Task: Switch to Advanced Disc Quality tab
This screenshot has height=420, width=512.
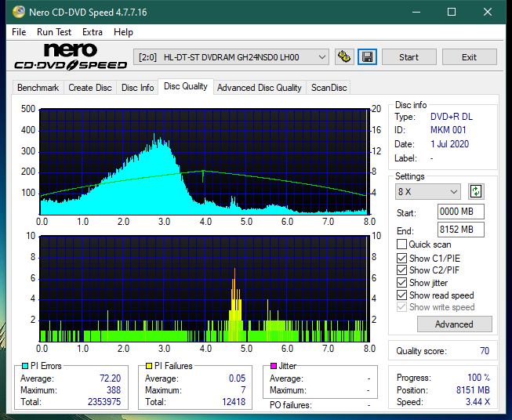Action: [260, 88]
